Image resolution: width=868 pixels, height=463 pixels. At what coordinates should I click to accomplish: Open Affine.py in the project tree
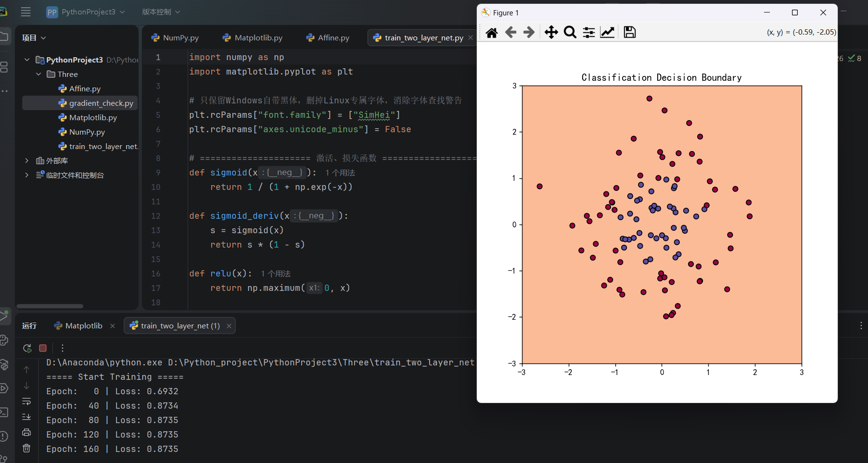tap(80, 88)
